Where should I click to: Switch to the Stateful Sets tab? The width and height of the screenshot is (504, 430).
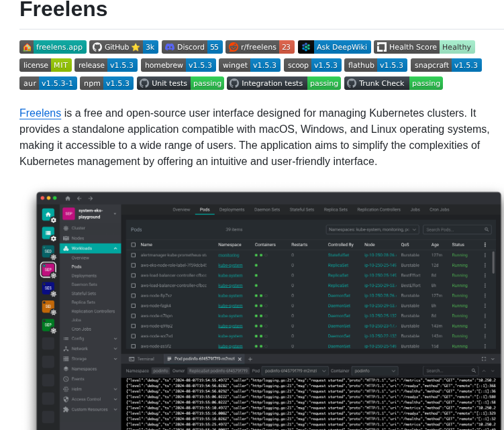(301, 209)
